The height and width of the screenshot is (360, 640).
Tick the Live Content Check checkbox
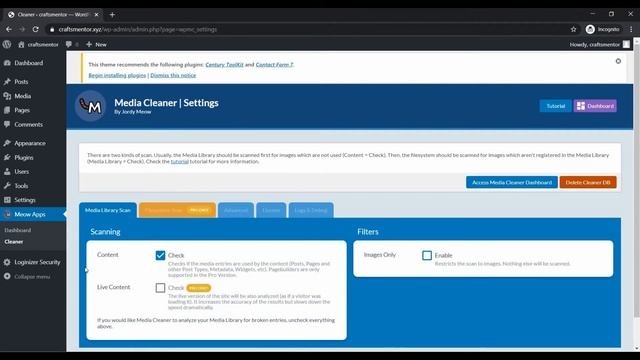coord(160,288)
